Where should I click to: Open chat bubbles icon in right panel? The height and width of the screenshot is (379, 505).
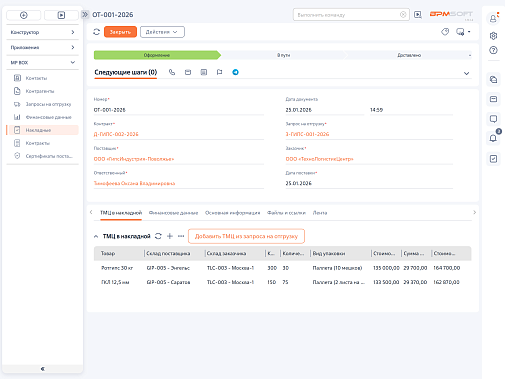pos(493,79)
